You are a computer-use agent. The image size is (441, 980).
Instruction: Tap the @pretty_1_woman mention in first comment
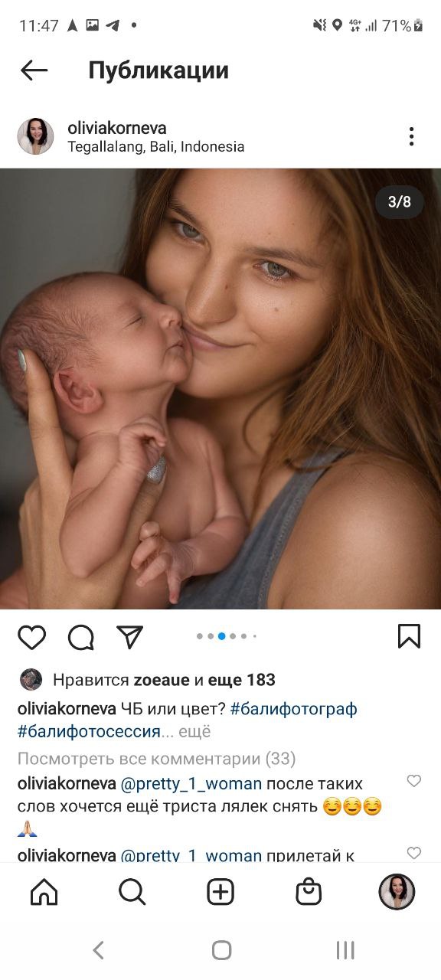click(191, 784)
